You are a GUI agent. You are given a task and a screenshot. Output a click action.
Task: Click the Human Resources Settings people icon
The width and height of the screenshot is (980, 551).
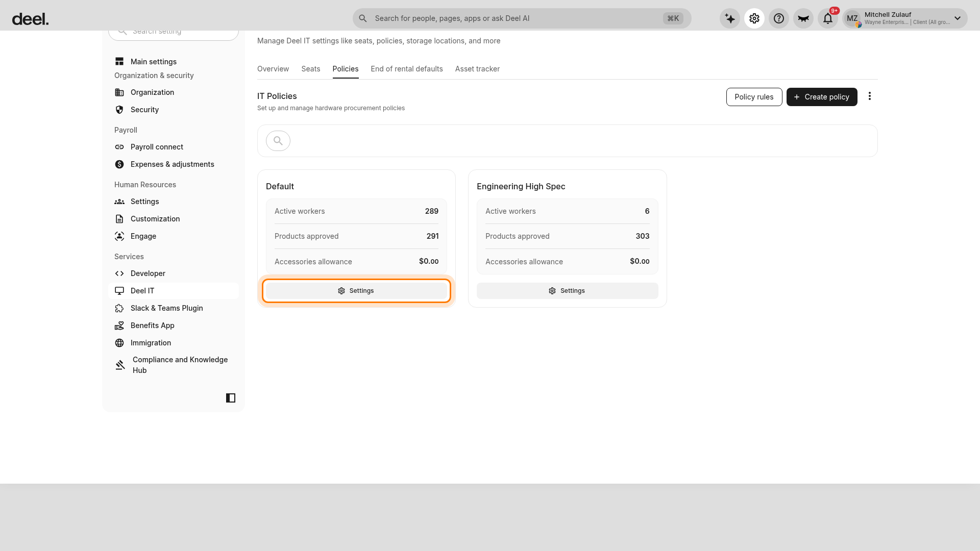click(119, 202)
